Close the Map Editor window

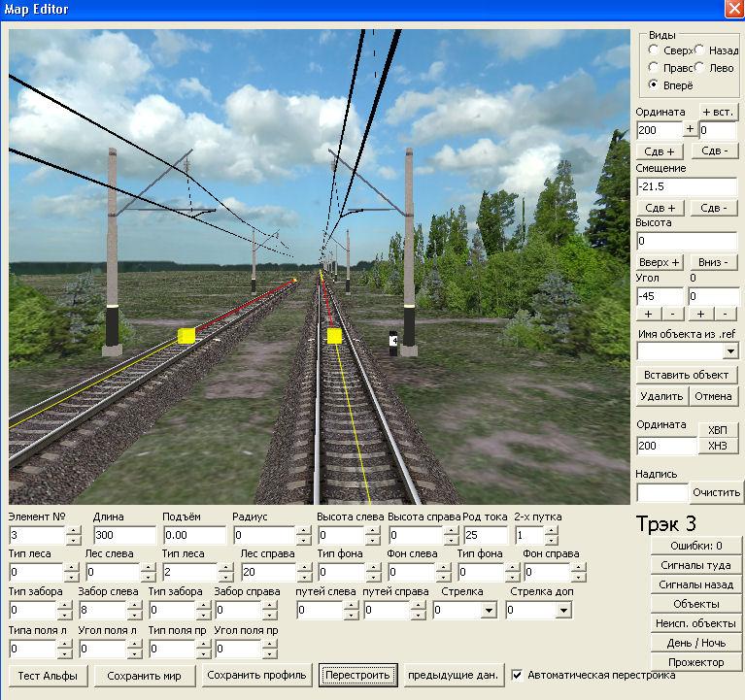pos(733,10)
